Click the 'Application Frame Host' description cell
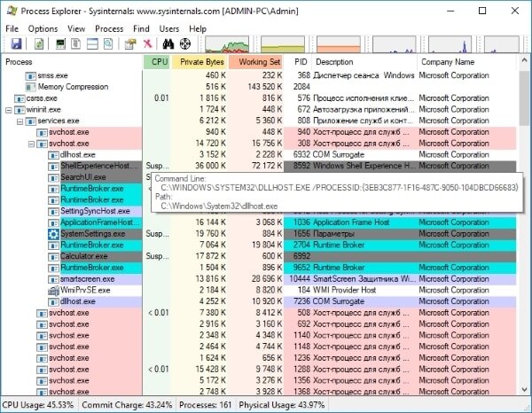This screenshot has width=532, height=413. 351,222
